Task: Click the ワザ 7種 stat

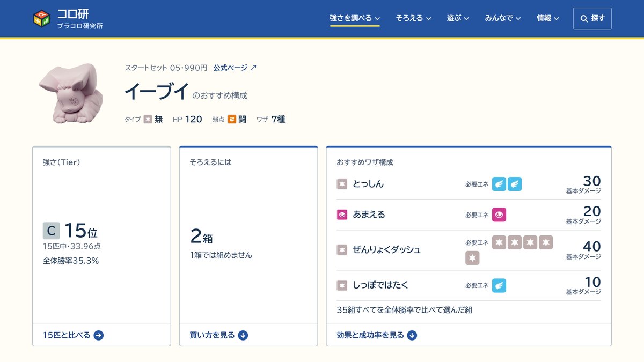Action: coord(270,119)
